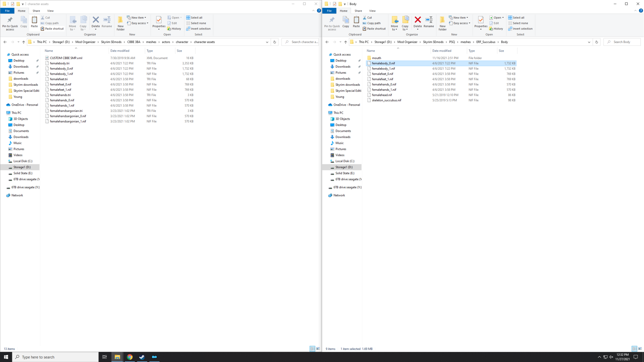Open Properties in Body window ribbon
The height and width of the screenshot is (362, 644).
pos(481,23)
